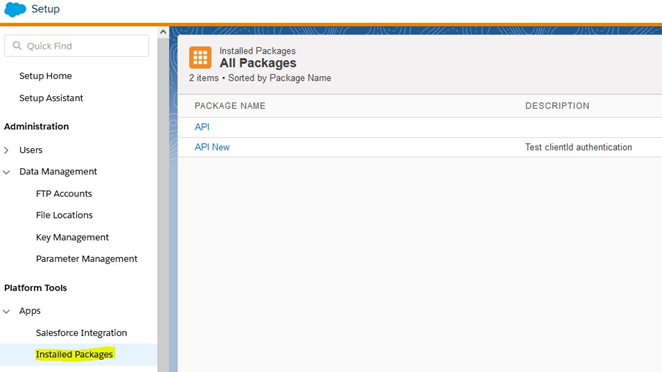The image size is (662, 372).
Task: Click the Administration section heading
Action: point(36,126)
